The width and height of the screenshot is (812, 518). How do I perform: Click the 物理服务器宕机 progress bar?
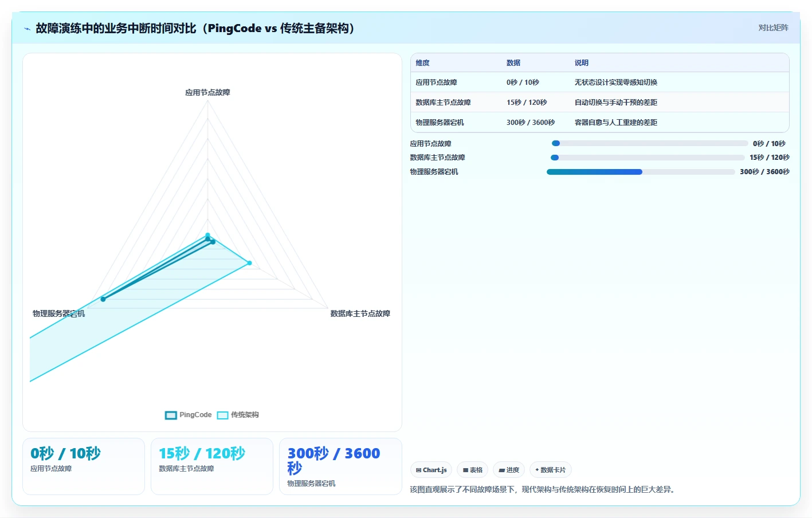click(641, 172)
